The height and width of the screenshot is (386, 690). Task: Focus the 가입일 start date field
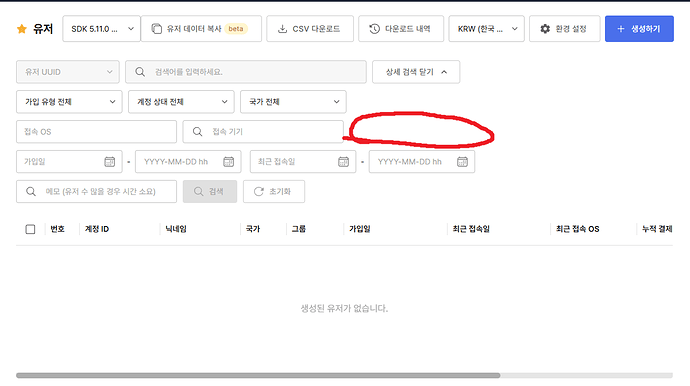coord(69,162)
